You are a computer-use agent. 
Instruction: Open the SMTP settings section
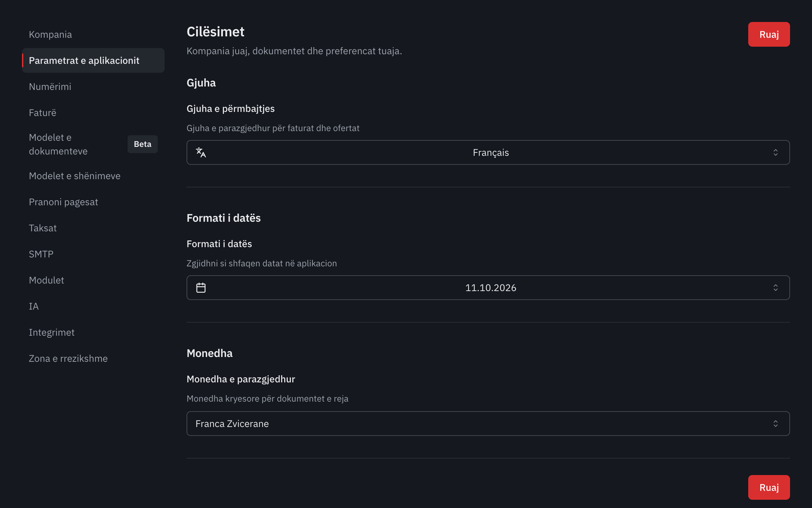[x=93, y=254]
